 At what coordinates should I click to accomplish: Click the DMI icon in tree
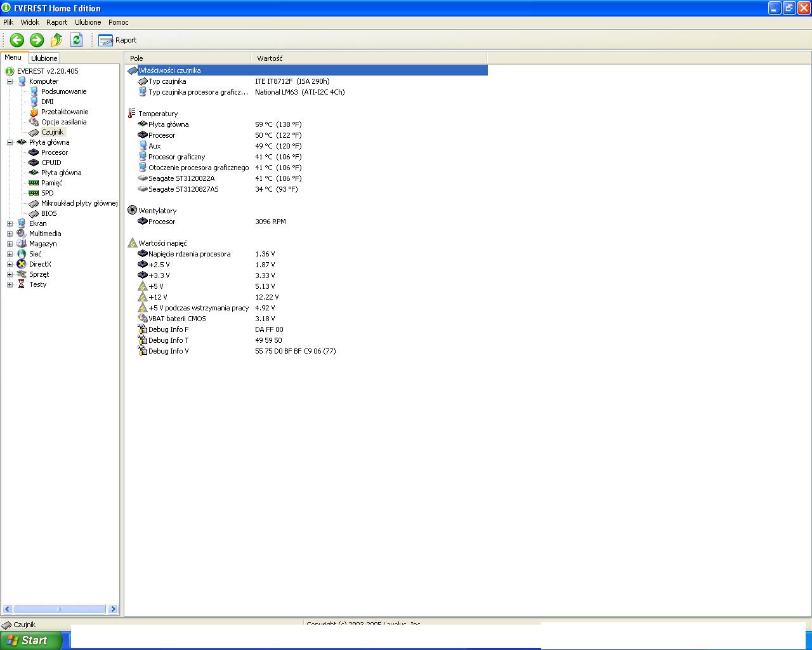(x=34, y=102)
